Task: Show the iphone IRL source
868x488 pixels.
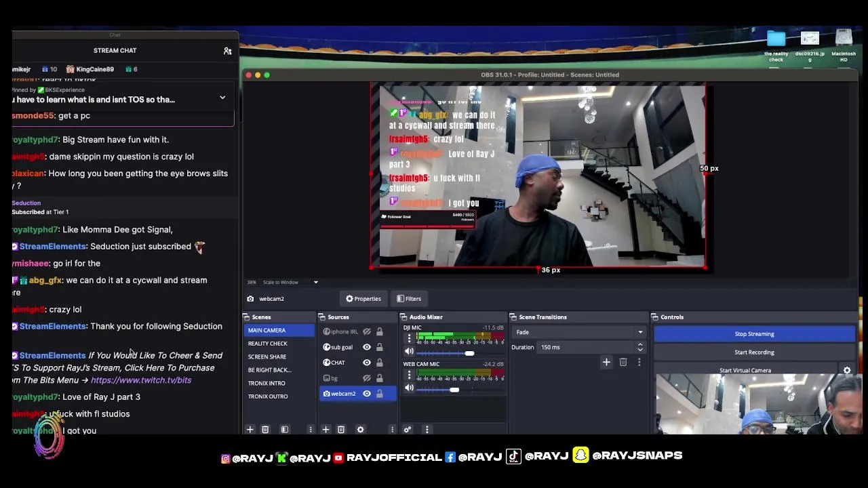Action: [367, 332]
